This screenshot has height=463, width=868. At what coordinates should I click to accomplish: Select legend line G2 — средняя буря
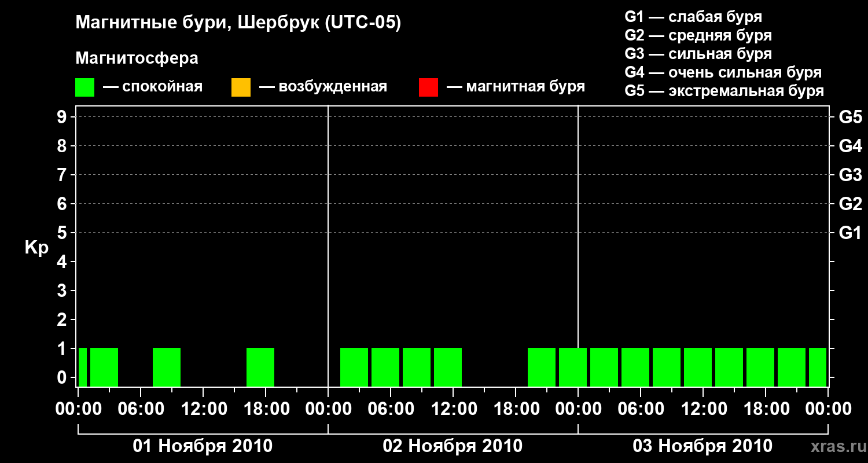tap(698, 35)
